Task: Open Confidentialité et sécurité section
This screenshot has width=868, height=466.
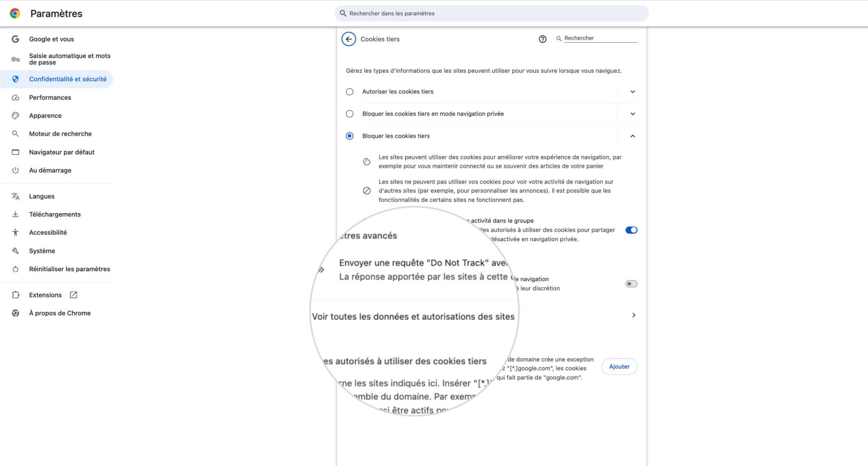Action: click(x=56, y=79)
